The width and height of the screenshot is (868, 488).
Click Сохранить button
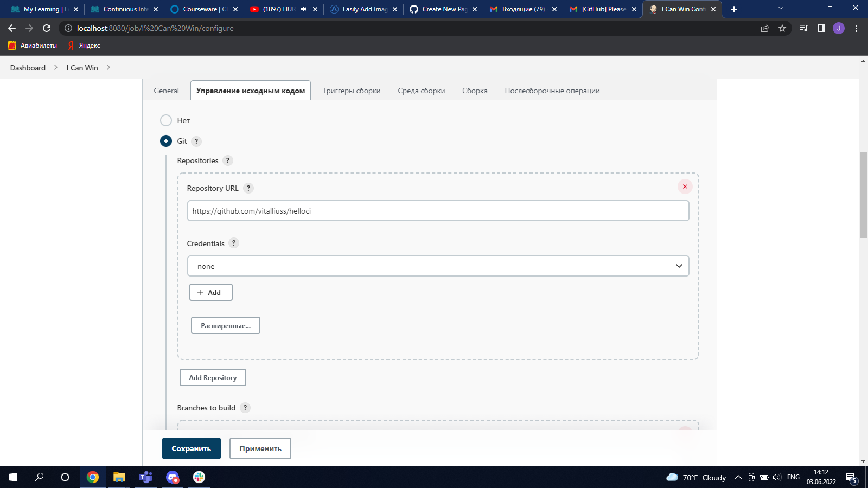(192, 448)
